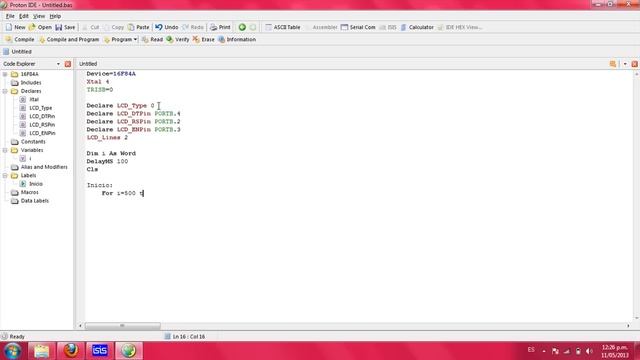The height and width of the screenshot is (360, 640).
Task: Open the ASCII Table tool
Action: pos(283,27)
